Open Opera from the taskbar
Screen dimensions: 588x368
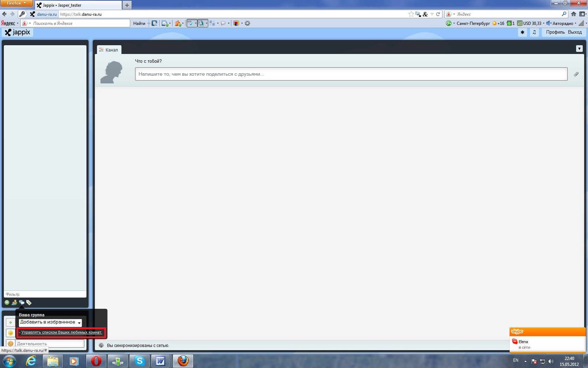click(96, 361)
